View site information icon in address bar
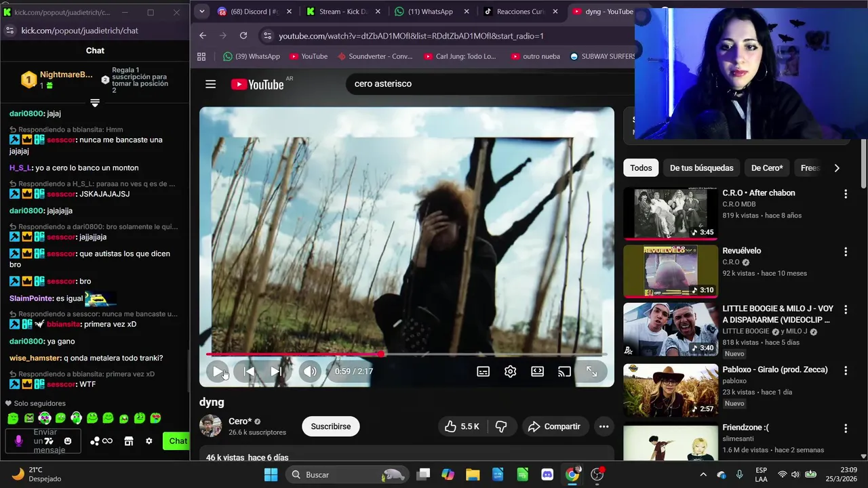Screen dimensions: 868x488 pos(267,36)
